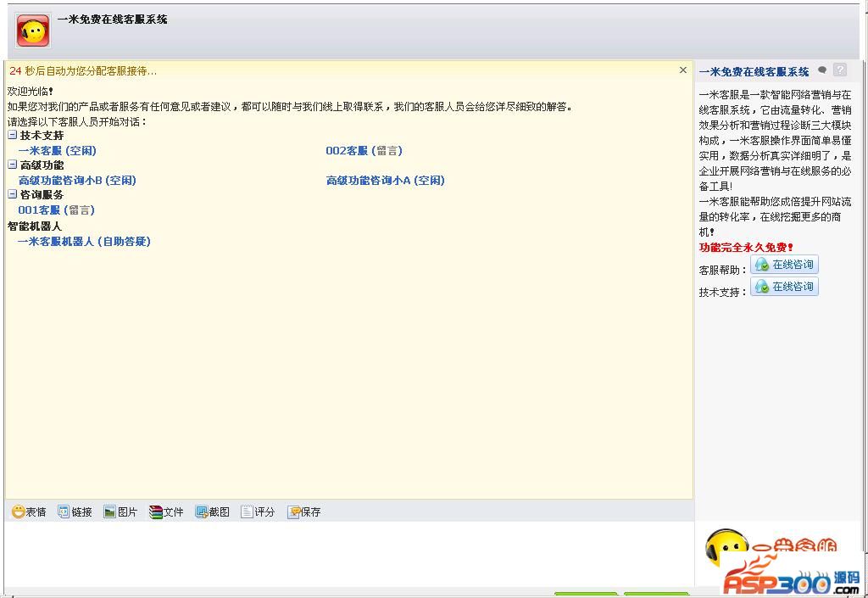Rate the service with the 评分 tool
The image size is (868, 598).
tap(258, 511)
